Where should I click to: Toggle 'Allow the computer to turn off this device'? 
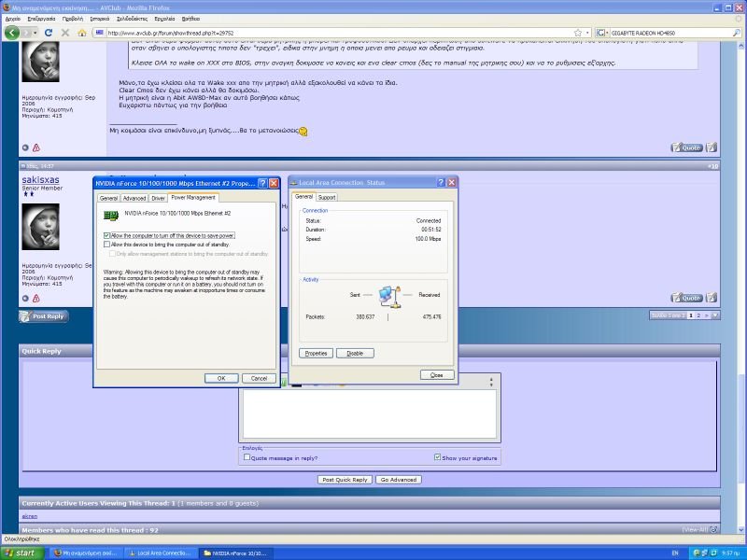click(107, 236)
